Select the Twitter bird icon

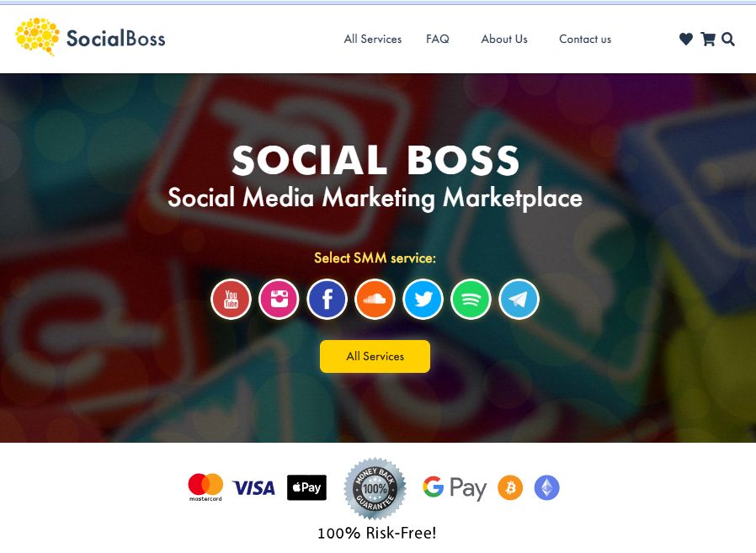pos(423,299)
